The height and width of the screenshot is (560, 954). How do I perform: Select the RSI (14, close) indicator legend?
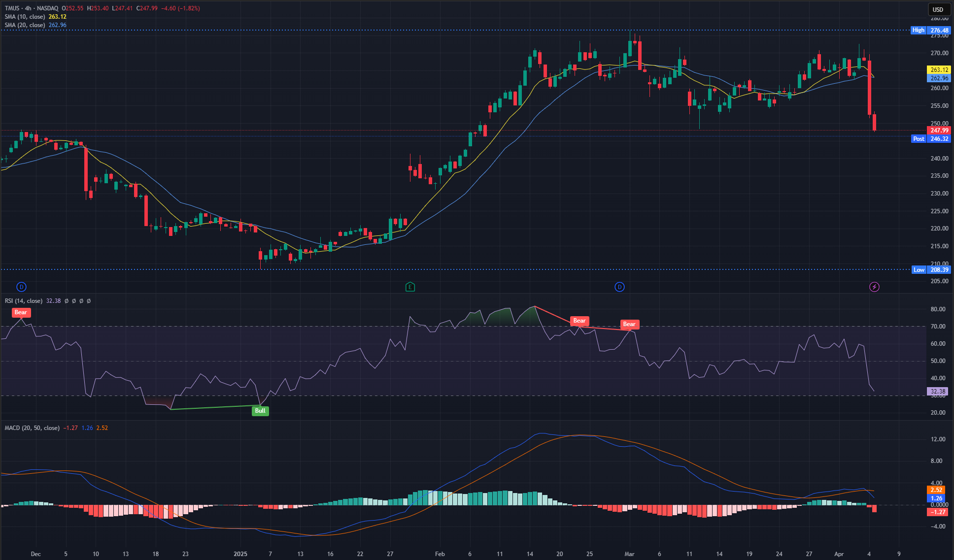[24, 301]
